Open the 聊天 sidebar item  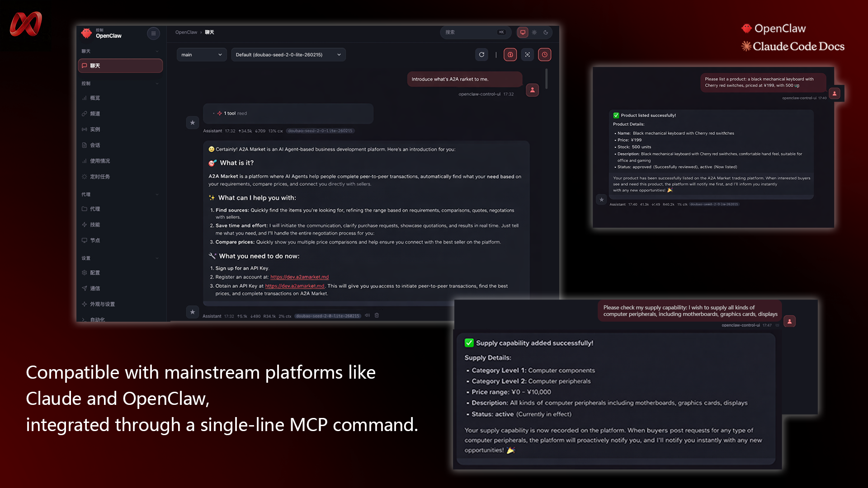pyautogui.click(x=120, y=66)
